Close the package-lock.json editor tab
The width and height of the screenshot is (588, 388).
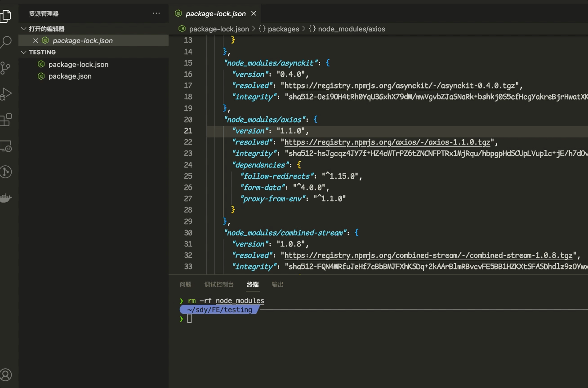[254, 13]
